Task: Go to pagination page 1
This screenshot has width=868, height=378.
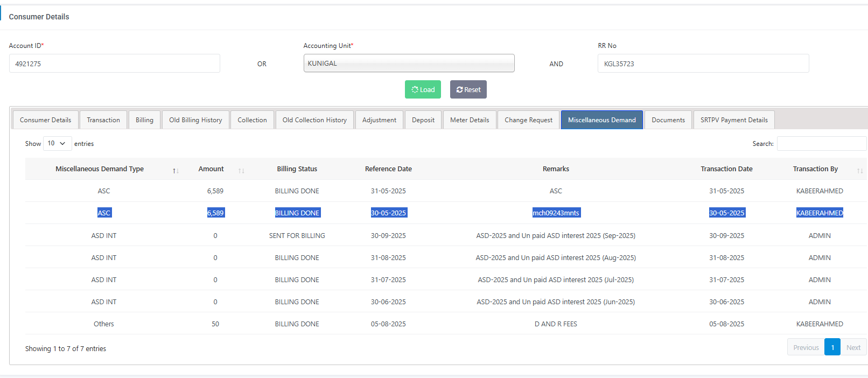Action: pos(832,347)
